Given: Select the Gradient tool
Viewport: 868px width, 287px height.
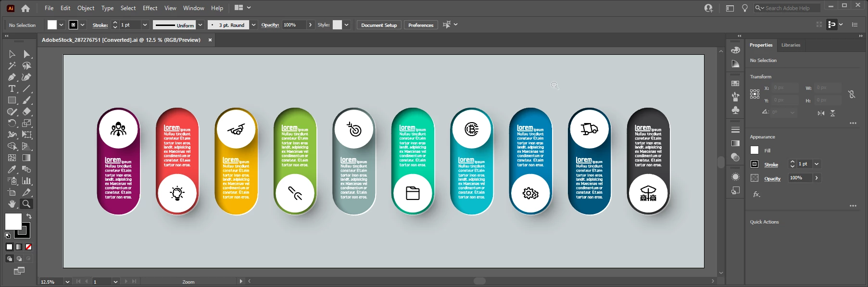Looking at the screenshot, I should (27, 158).
